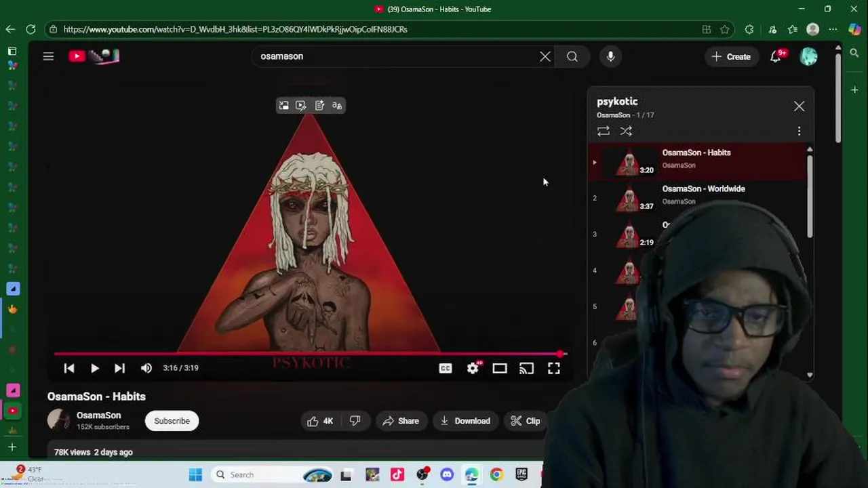Switch to theater mode
Image resolution: width=868 pixels, height=488 pixels.
click(500, 368)
